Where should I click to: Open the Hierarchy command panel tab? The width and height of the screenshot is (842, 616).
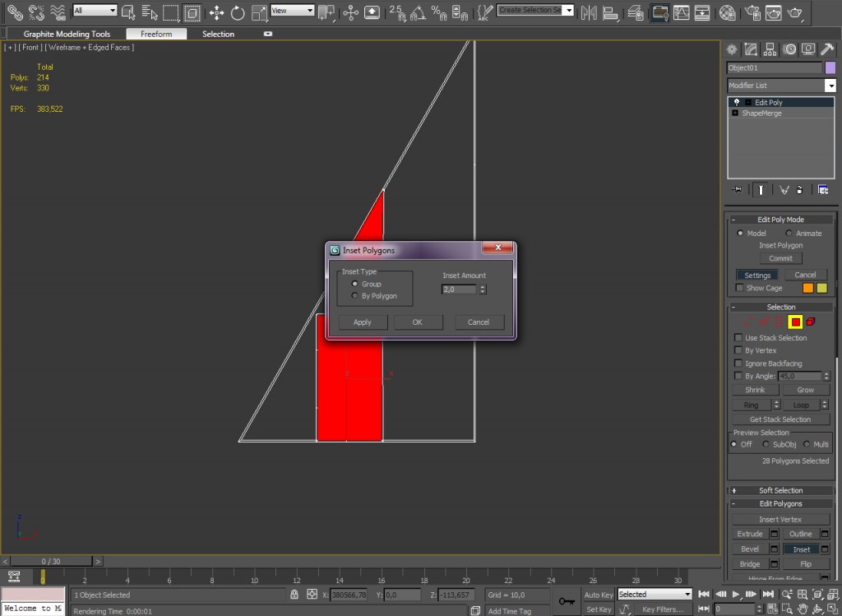pyautogui.click(x=770, y=49)
